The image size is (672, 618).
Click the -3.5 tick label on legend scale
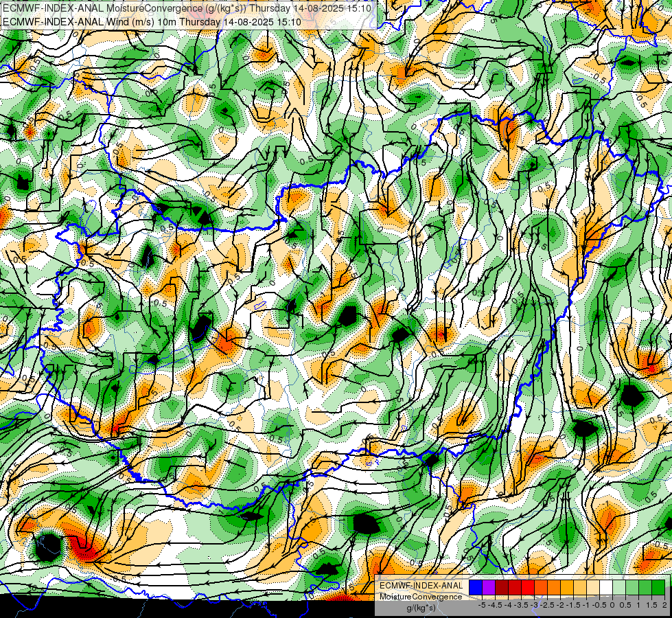521,605
